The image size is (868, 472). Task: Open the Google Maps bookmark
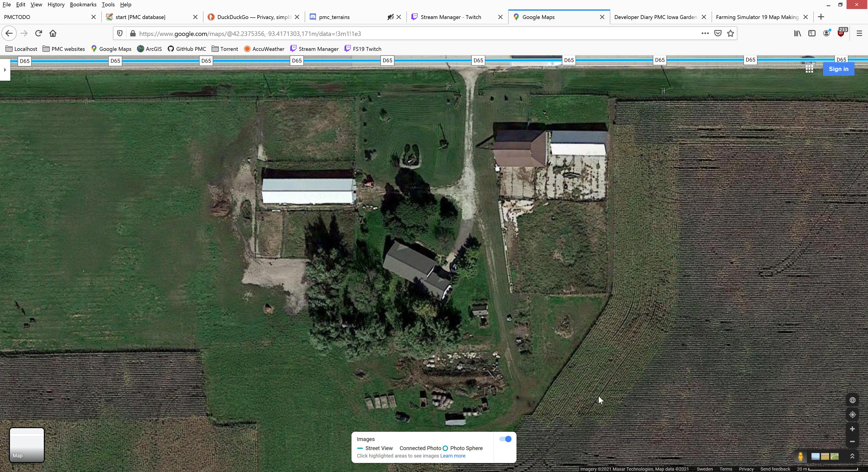click(111, 49)
